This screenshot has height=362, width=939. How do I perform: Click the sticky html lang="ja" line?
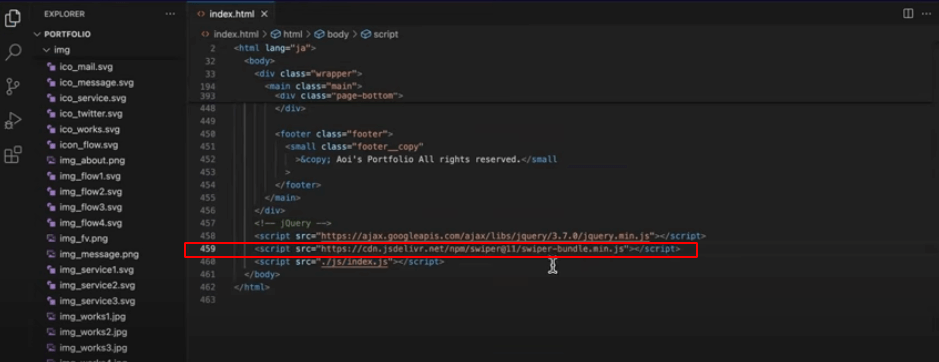[x=274, y=48]
